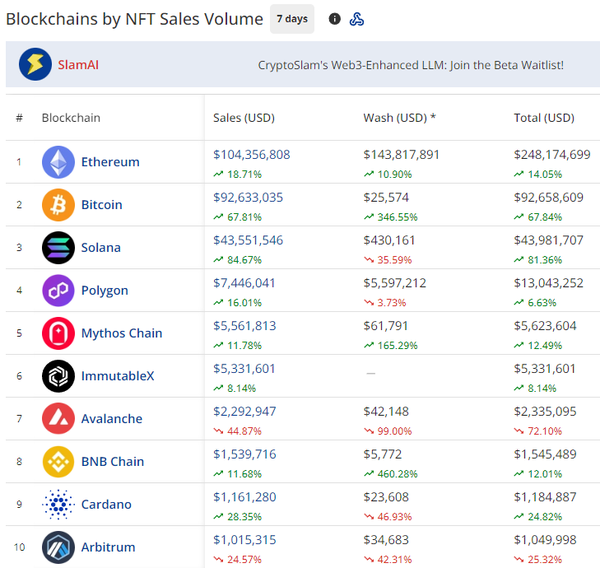
Task: Click the BNB Chain logo icon
Action: [58, 462]
